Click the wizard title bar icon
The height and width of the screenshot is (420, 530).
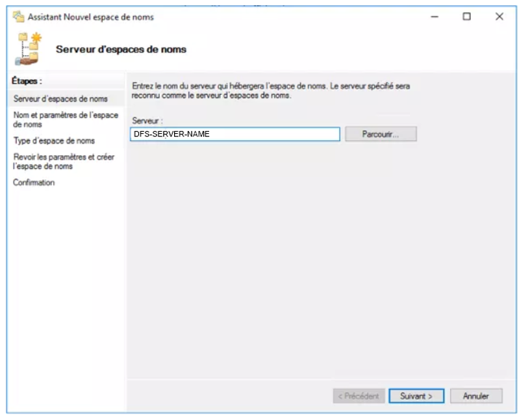(19, 17)
